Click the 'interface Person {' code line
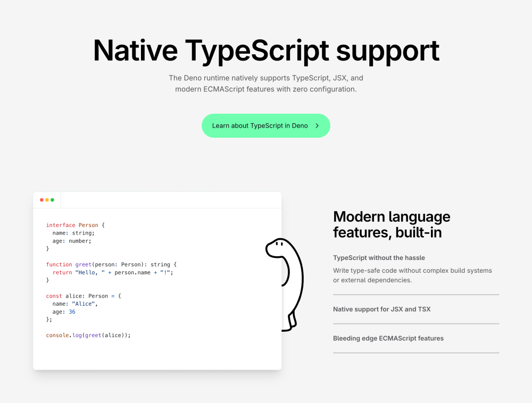The image size is (532, 403). coord(76,225)
